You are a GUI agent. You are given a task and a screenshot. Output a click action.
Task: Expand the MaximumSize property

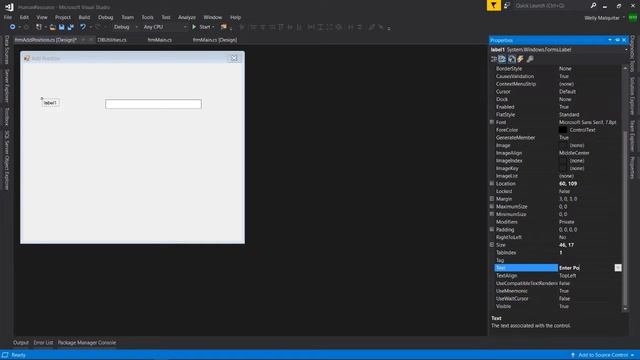[492, 207]
